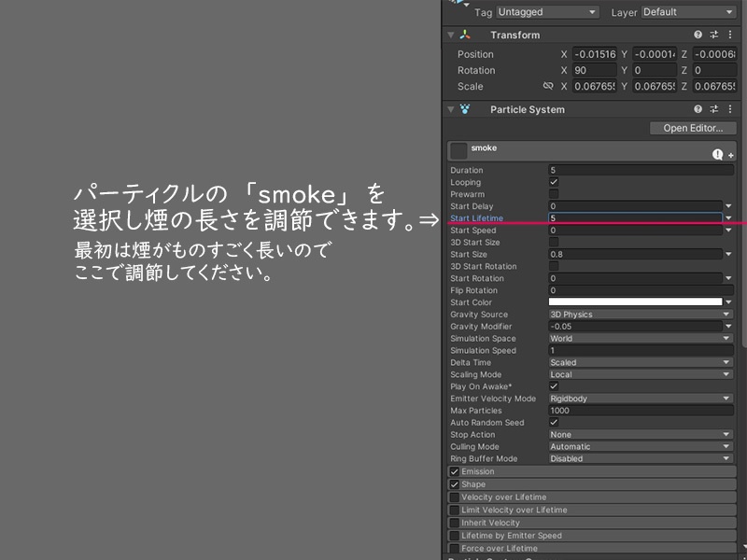Open Start Color mode arrow
The height and width of the screenshot is (560, 747).
(728, 302)
